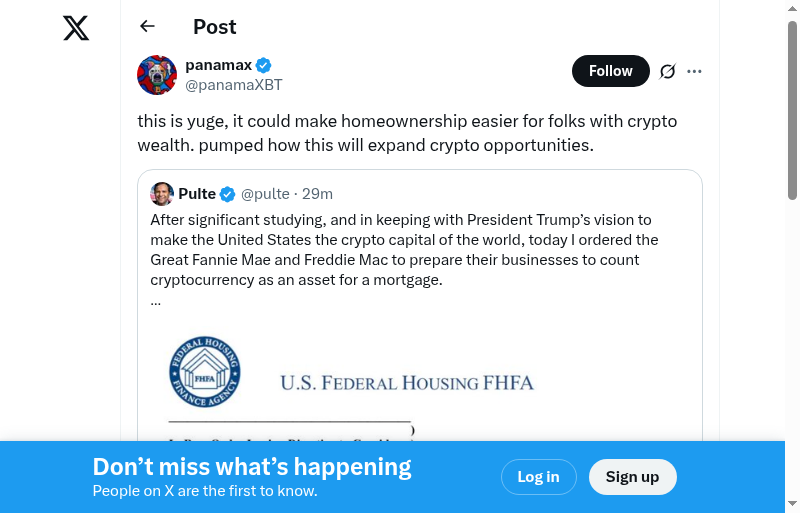
Task: Click the scrollbar up arrow
Action: [x=792, y=9]
